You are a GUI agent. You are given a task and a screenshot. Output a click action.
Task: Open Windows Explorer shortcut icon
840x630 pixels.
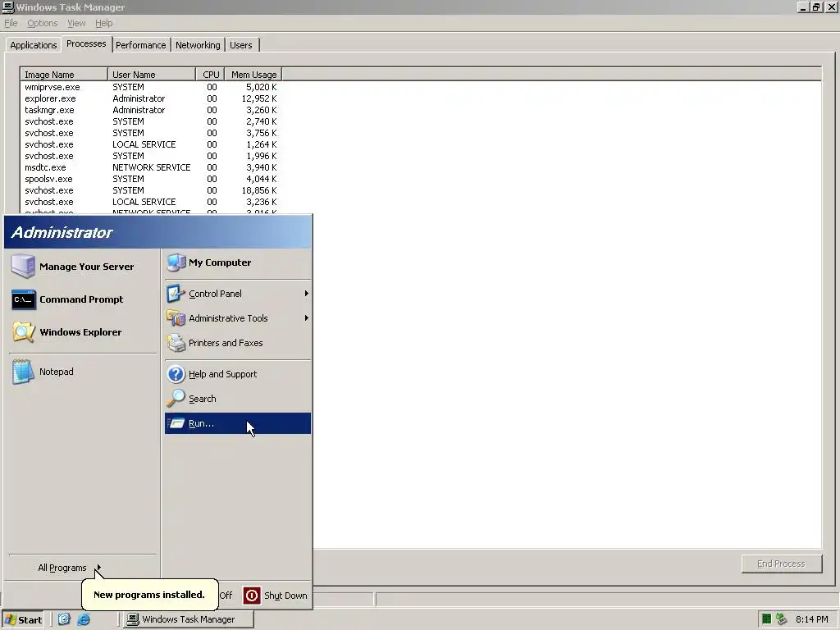pos(24,332)
